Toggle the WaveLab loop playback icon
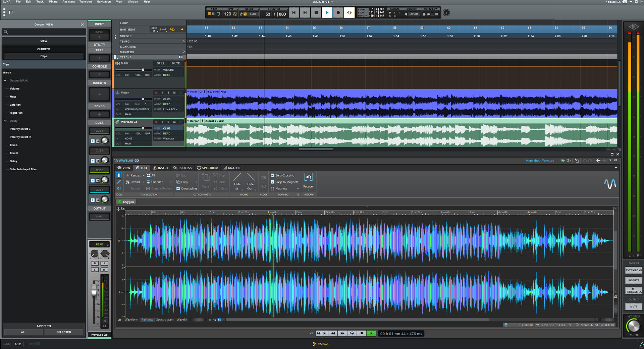The height and width of the screenshot is (349, 644). coord(352,334)
